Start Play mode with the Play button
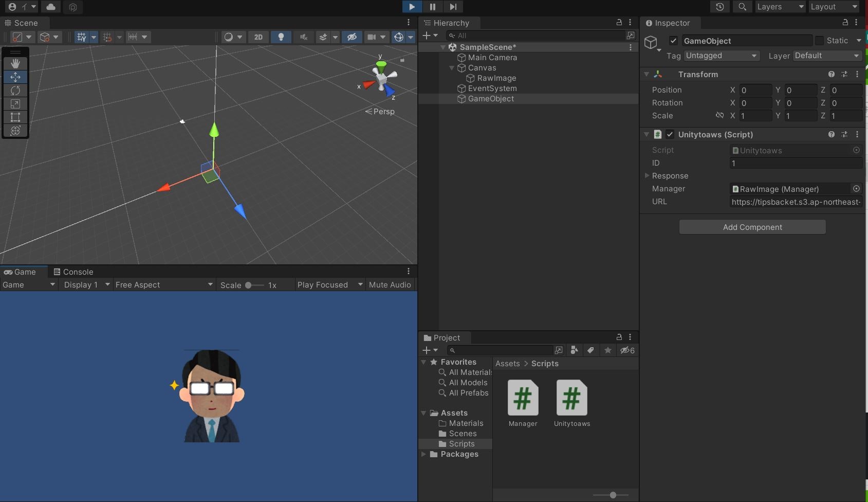The height and width of the screenshot is (502, 868). pos(412,7)
